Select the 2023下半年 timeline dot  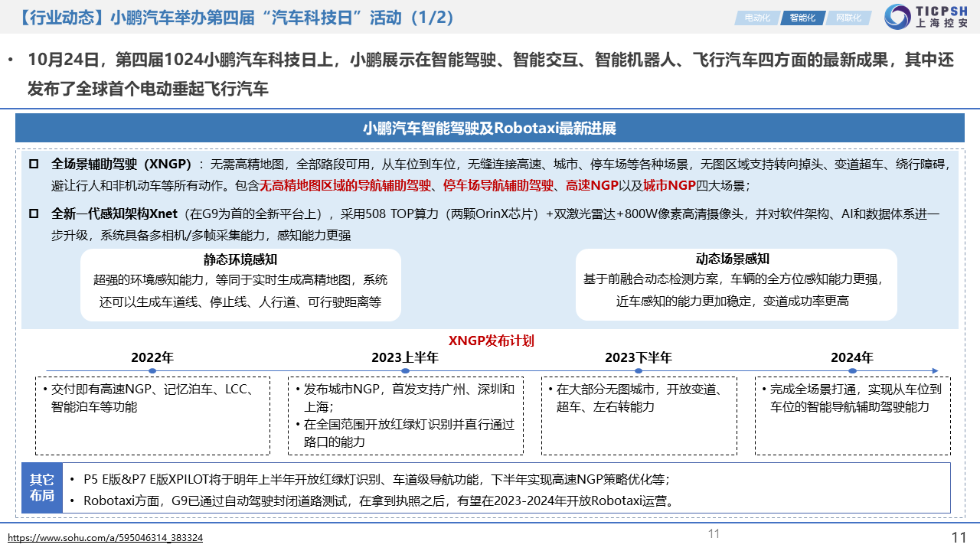[x=638, y=371]
